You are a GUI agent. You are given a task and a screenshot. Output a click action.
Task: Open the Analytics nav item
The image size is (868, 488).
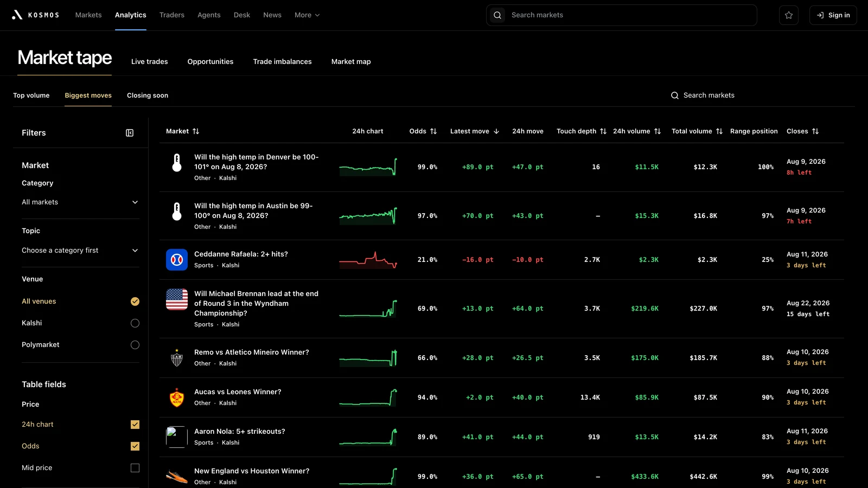point(131,15)
